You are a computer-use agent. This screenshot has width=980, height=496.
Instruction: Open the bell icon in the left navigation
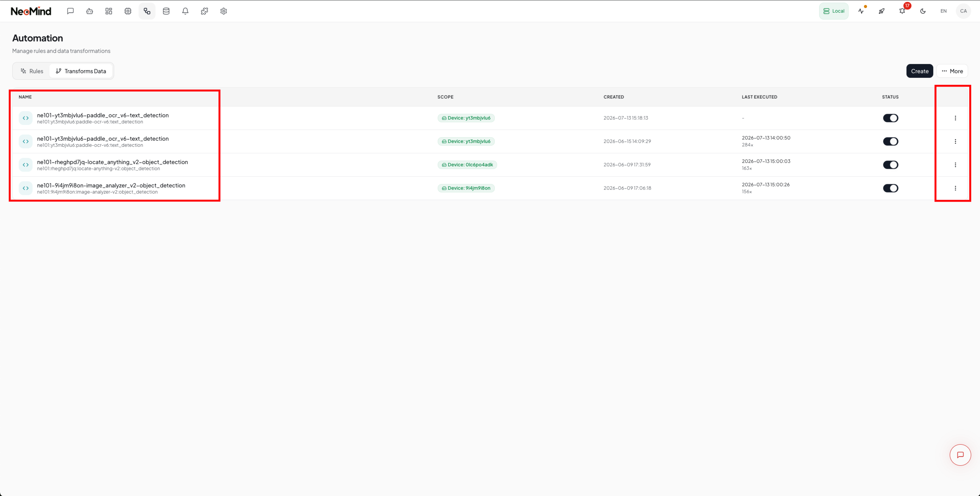[185, 11]
